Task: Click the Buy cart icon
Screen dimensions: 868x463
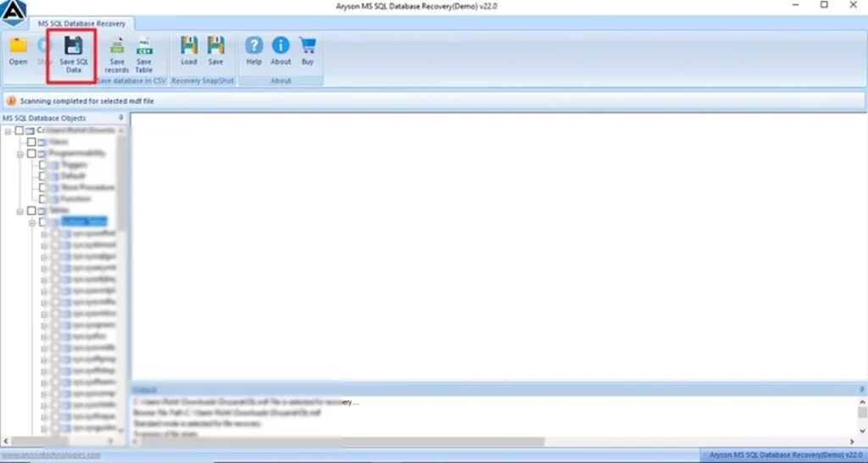Action: tap(308, 52)
